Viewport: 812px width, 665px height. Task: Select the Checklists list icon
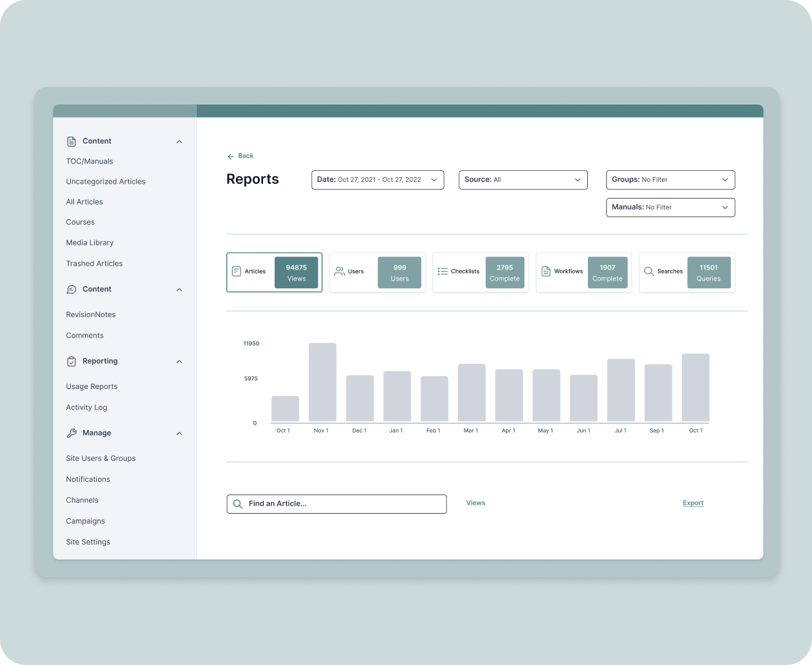coord(443,271)
